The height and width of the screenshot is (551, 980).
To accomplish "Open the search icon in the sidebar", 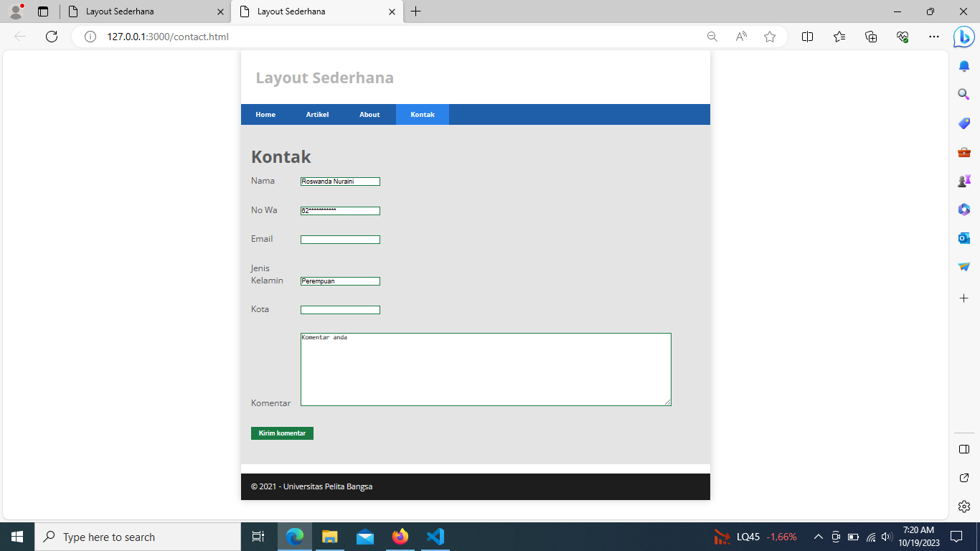I will point(963,94).
